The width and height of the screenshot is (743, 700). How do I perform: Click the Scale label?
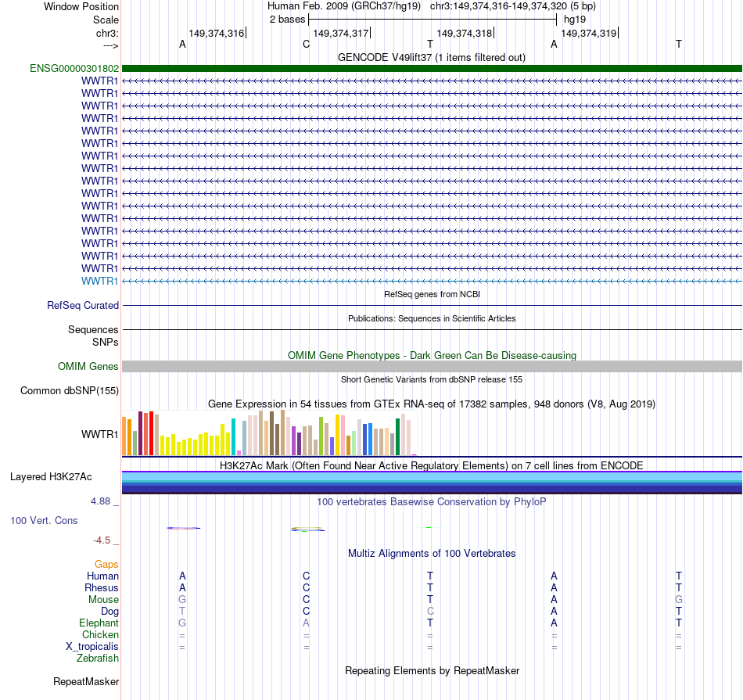(106, 20)
